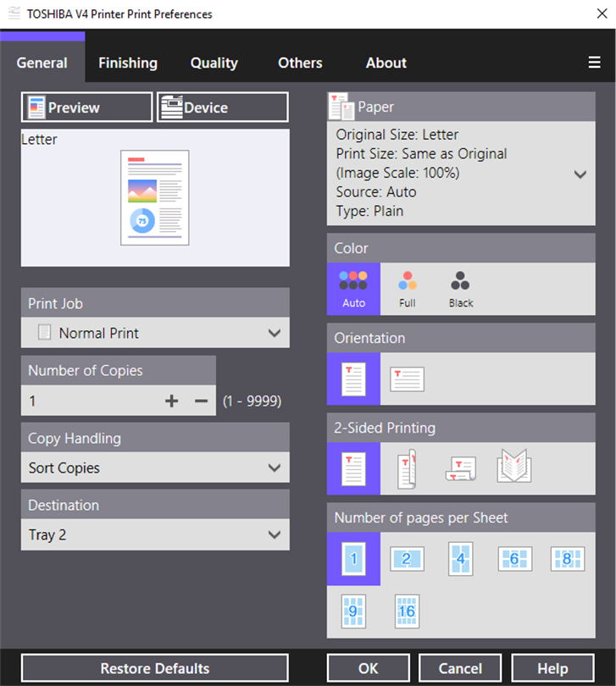Set 1 page per sheet
Screen dimensions: 616x686
click(x=353, y=559)
